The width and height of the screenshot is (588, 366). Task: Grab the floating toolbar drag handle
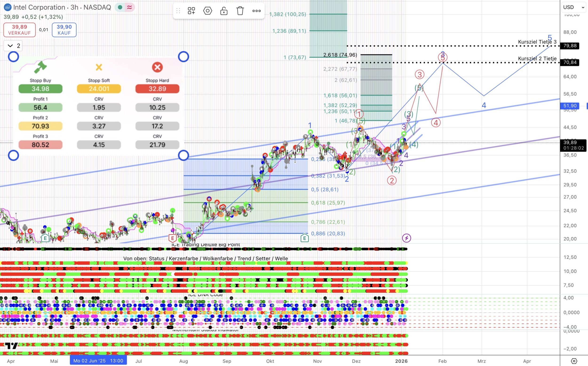click(x=178, y=11)
